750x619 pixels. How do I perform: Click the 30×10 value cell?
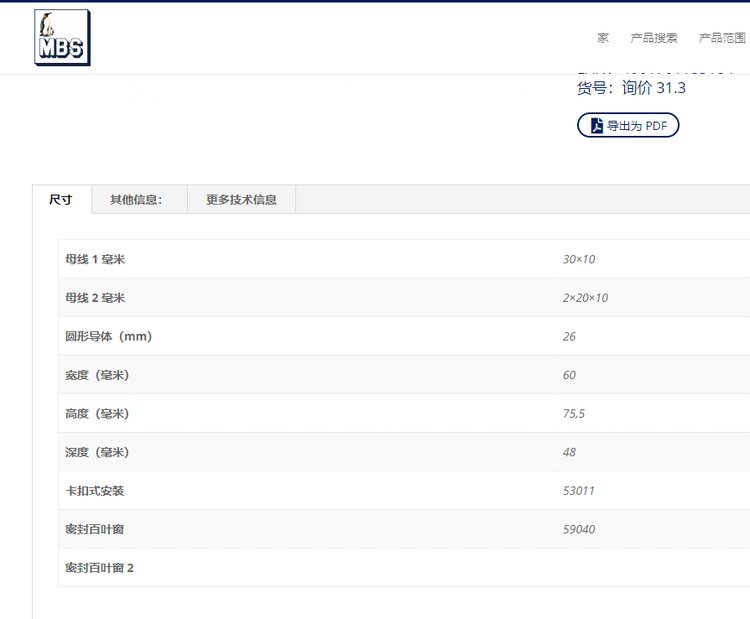pyautogui.click(x=579, y=260)
